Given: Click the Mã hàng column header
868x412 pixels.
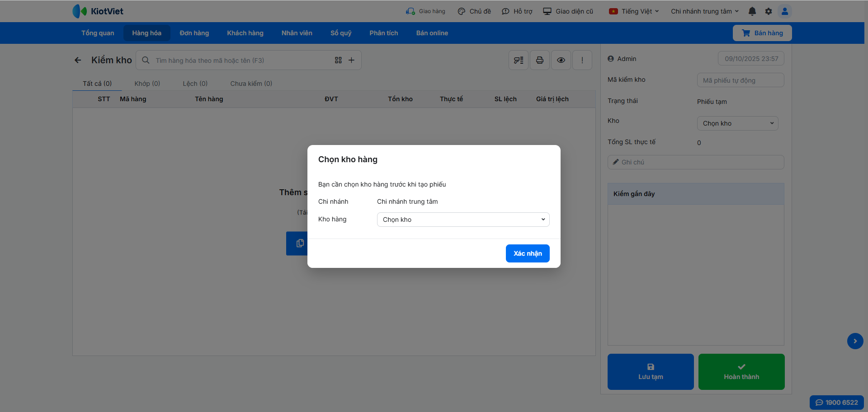Looking at the screenshot, I should 133,99.
